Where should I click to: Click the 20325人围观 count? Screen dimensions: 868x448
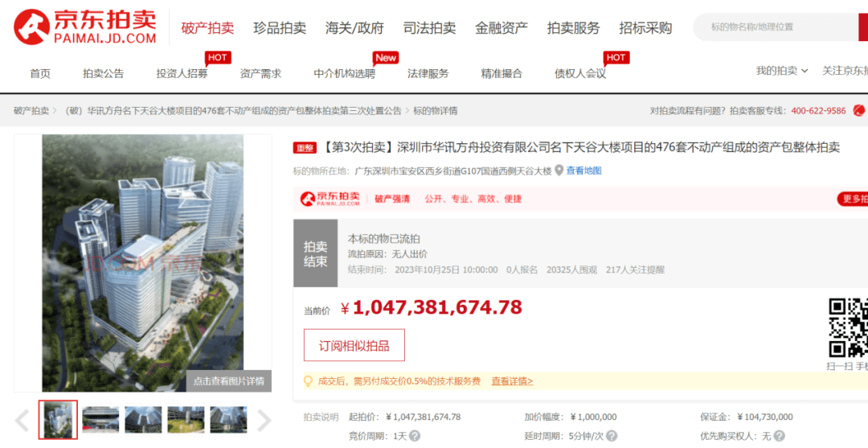[x=572, y=269]
